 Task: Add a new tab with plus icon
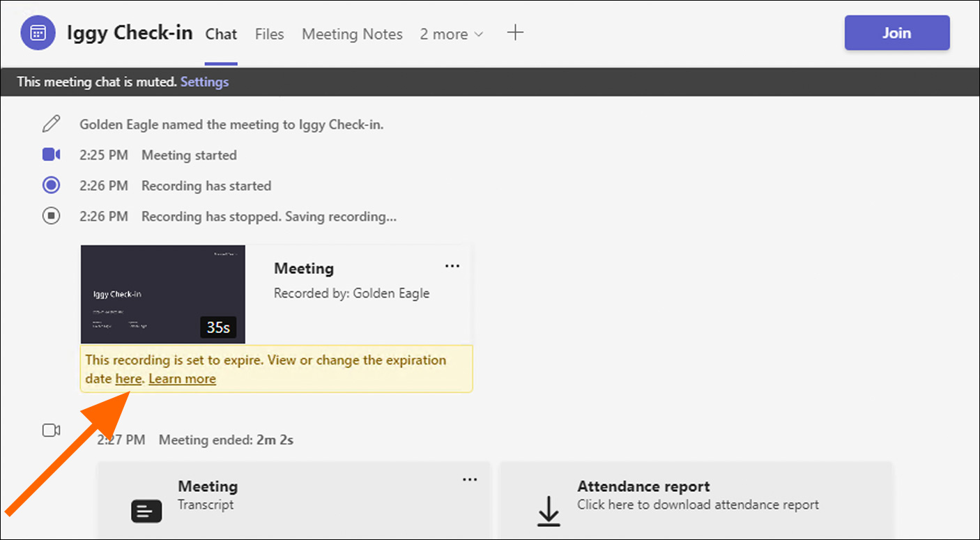point(515,33)
